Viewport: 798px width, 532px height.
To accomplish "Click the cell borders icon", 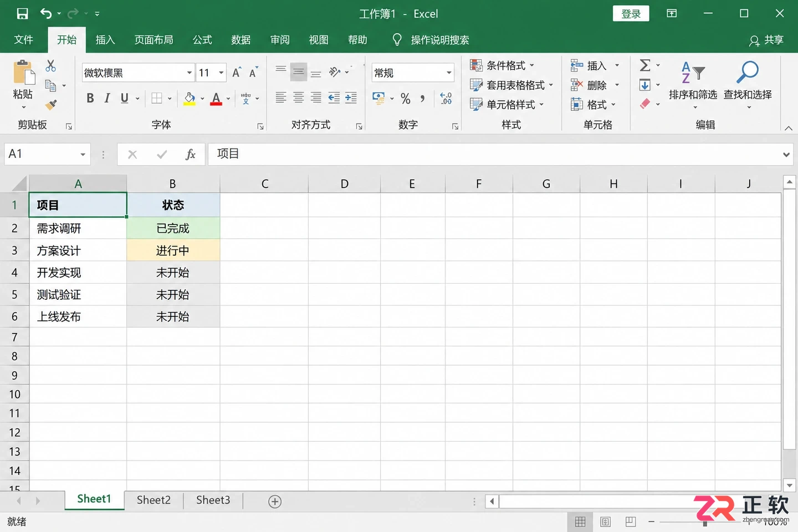I will [x=157, y=99].
